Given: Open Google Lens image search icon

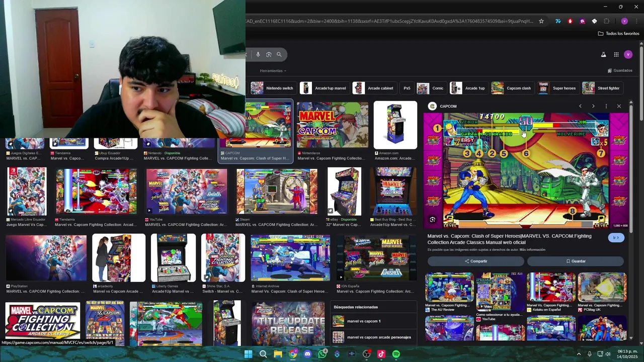Looking at the screenshot, I should coord(269,54).
